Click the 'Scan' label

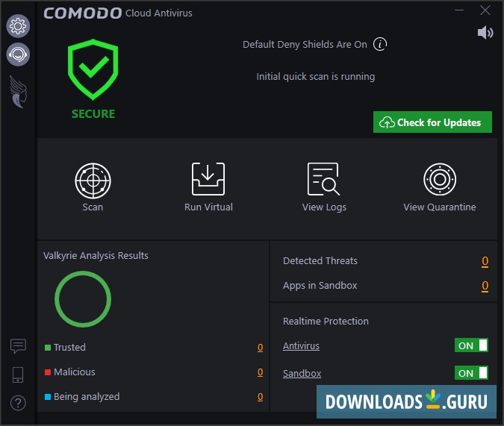coord(93,207)
